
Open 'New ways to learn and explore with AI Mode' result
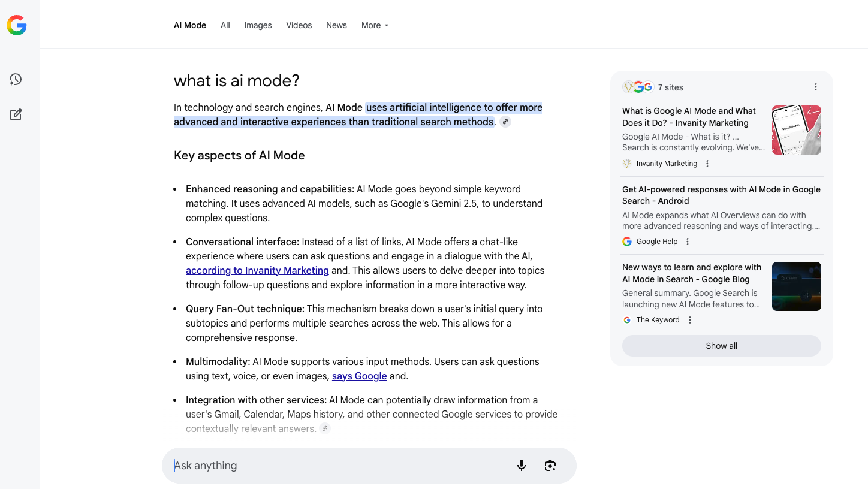click(692, 273)
